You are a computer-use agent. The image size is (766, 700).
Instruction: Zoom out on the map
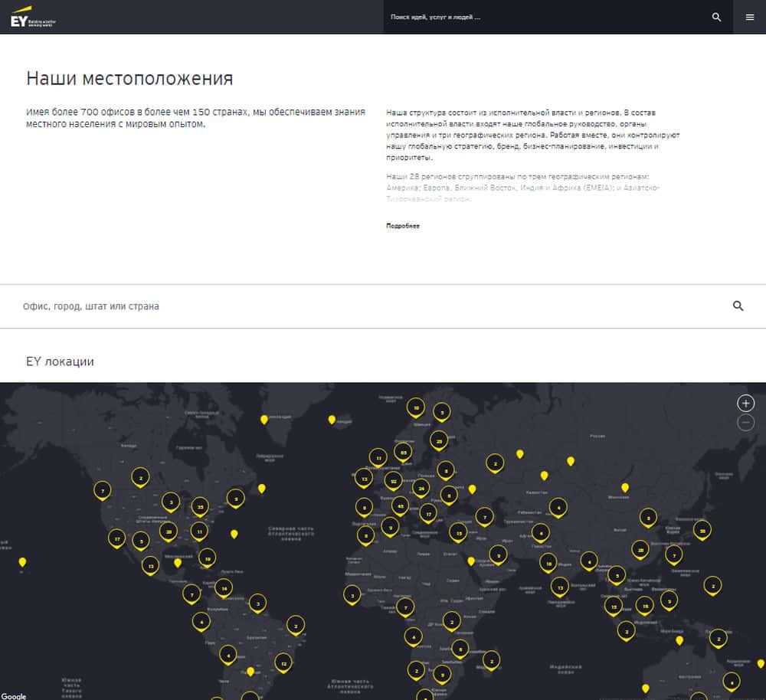pos(745,423)
